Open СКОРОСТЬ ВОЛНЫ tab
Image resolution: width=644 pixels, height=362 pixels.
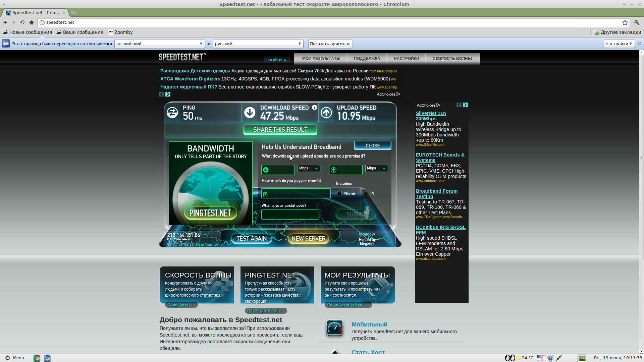pos(452,59)
